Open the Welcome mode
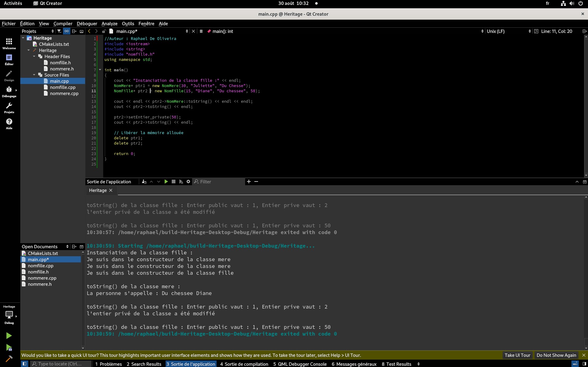 click(9, 44)
